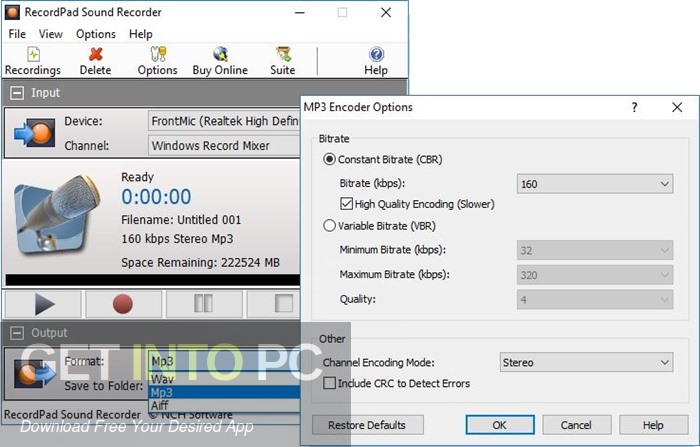Screen dimensions: 700x447
Task: Click the Stop button
Action: [x=274, y=304]
